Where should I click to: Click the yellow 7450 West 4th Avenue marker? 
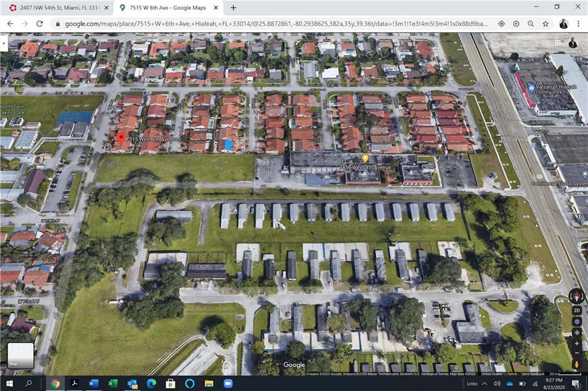365,158
